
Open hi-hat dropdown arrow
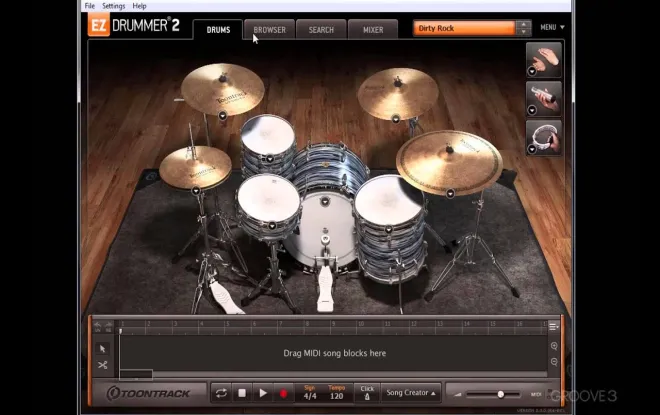point(196,191)
